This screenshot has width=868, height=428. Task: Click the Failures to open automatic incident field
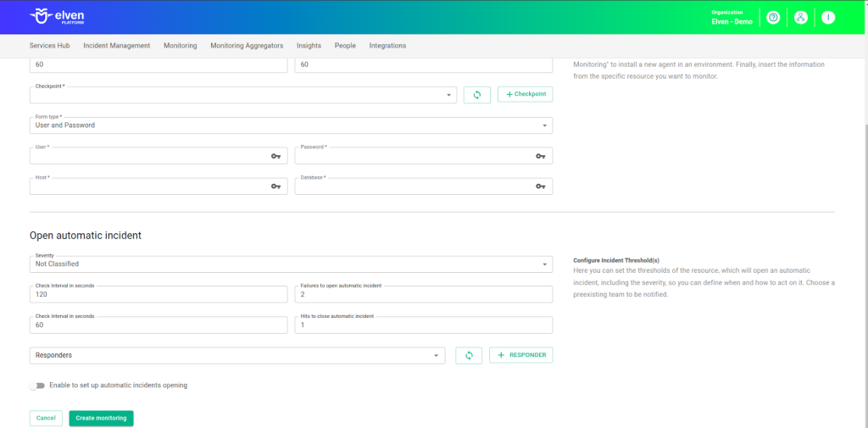[423, 295]
